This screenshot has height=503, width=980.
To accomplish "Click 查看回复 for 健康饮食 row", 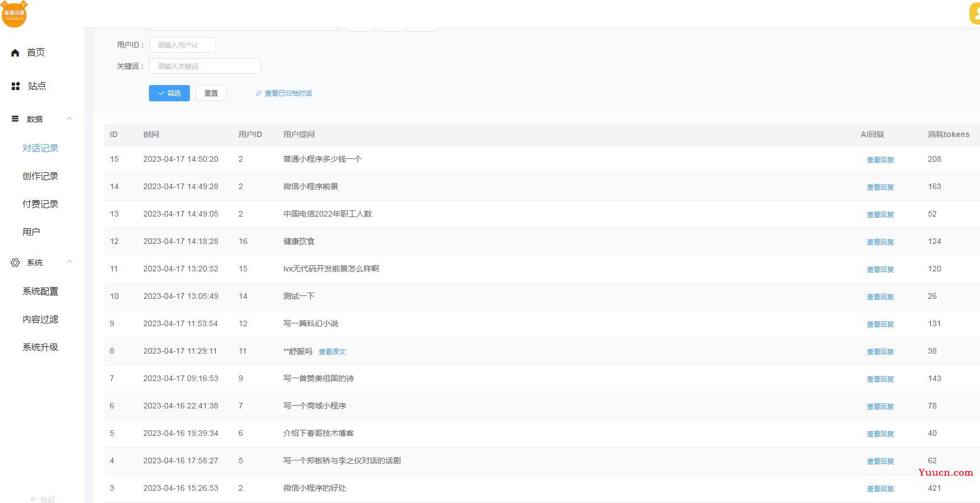I will pos(880,242).
